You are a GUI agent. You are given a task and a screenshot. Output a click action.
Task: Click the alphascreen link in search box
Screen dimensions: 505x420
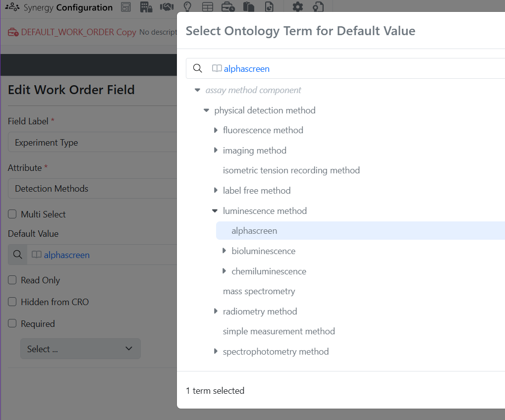point(246,69)
